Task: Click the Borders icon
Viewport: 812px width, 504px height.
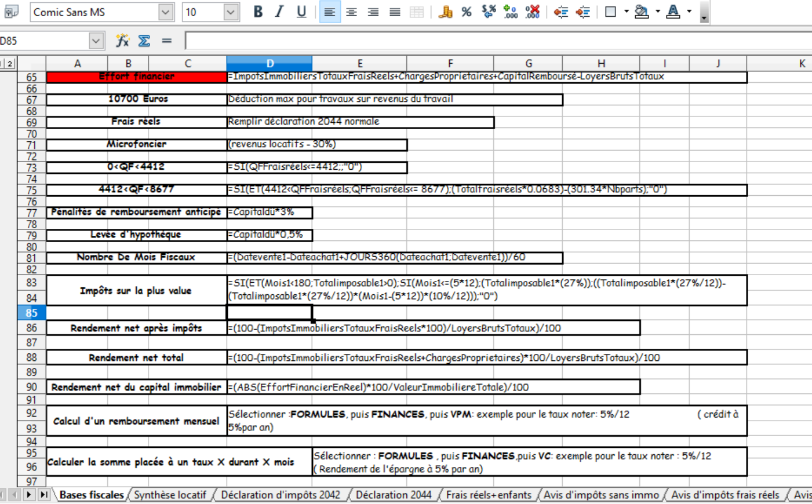Action: click(610, 12)
